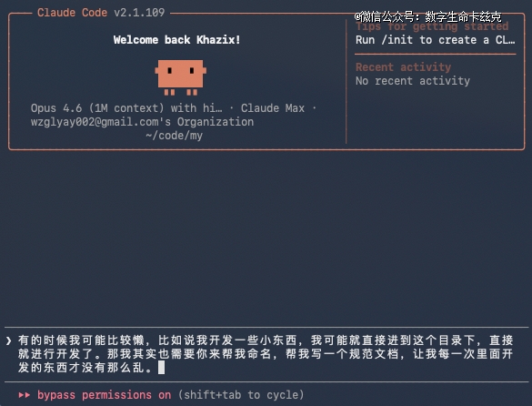Select the Welcome back Khazix! heading
Viewport: 532px width, 406px height.
(x=176, y=40)
